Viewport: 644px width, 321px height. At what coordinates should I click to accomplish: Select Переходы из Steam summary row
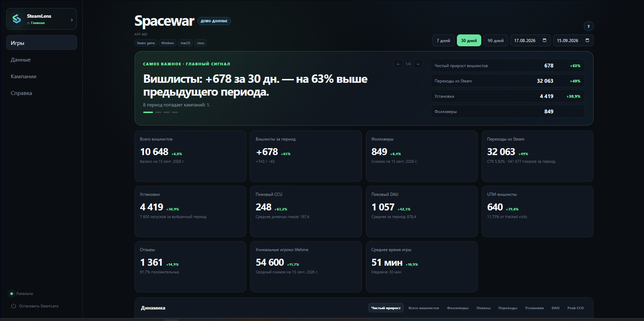tap(508, 81)
